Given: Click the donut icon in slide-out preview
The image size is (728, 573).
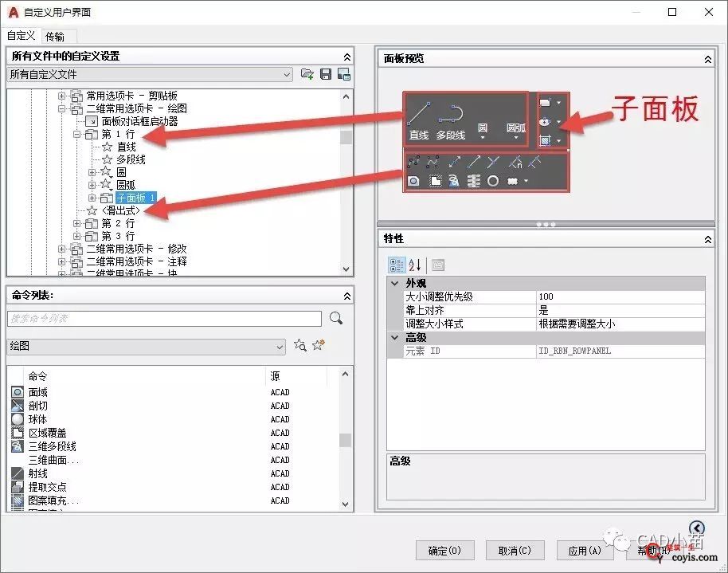Looking at the screenshot, I should tap(493, 181).
